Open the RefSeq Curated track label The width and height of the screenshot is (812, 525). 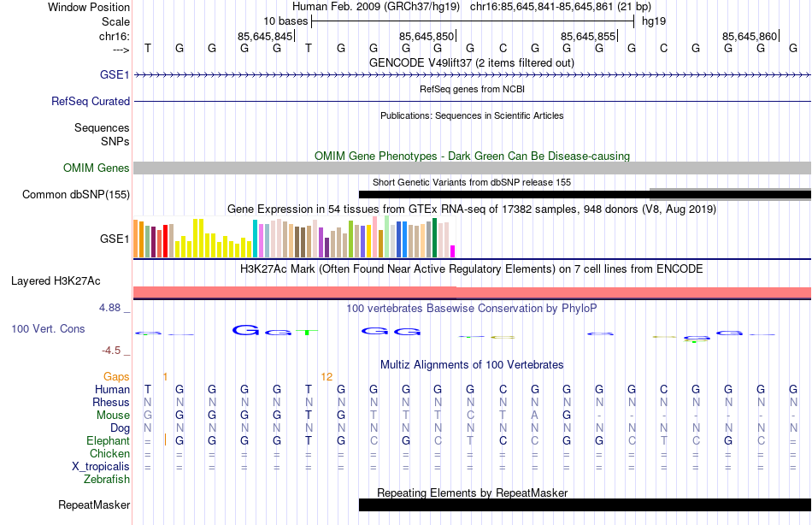(x=91, y=101)
